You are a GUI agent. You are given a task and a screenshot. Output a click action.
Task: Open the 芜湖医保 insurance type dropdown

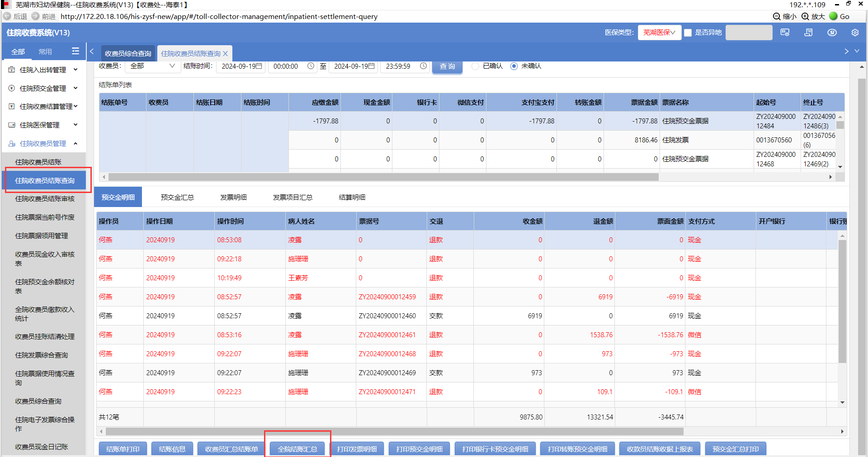tap(659, 33)
